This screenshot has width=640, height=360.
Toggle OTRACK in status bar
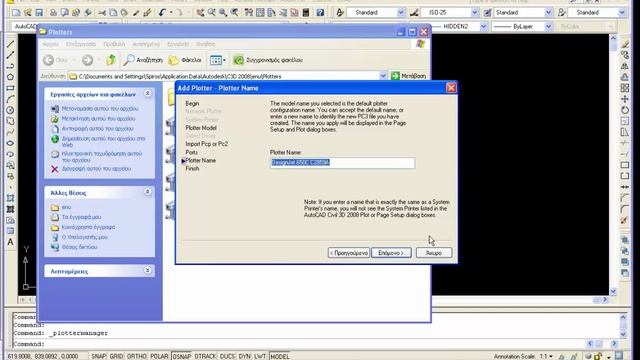point(205,356)
